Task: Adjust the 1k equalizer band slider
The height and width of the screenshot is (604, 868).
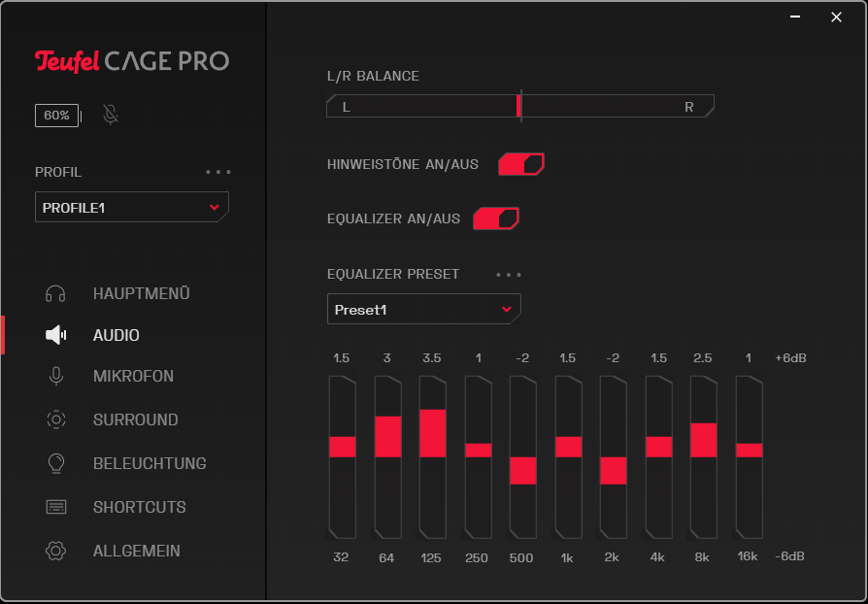Action: 569,457
